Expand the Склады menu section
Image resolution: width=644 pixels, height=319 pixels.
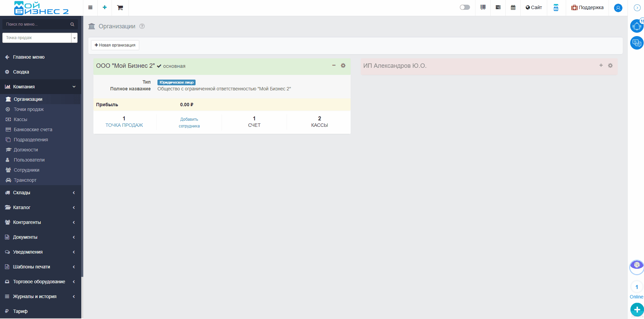40,193
